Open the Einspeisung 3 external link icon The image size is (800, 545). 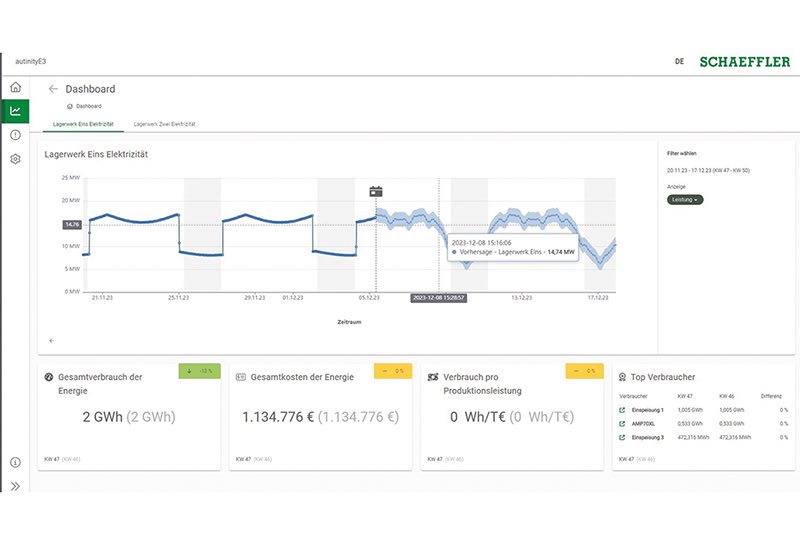tap(623, 437)
